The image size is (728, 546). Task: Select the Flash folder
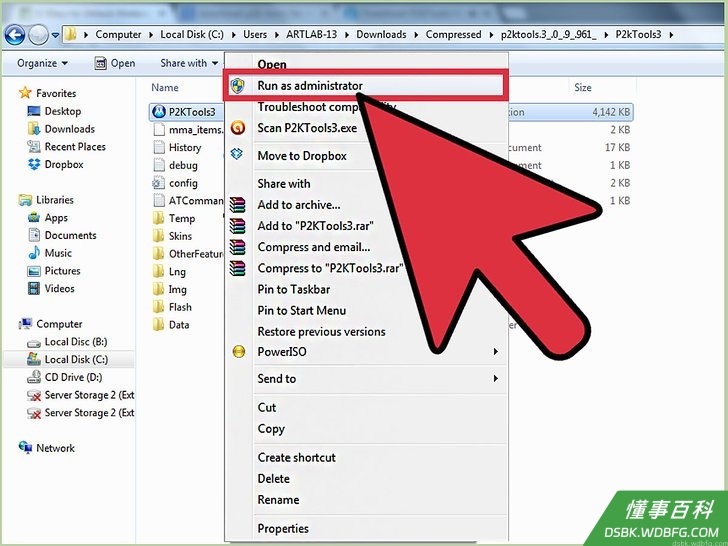click(180, 307)
